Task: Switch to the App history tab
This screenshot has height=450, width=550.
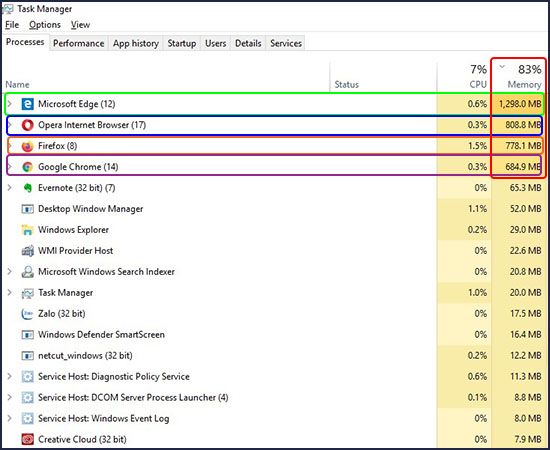Action: coord(136,43)
